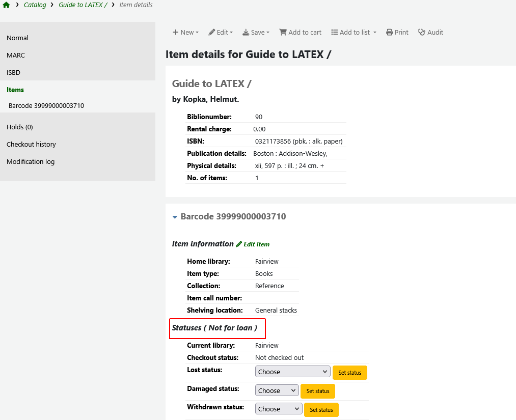The image size is (516, 420).
Task: Click Add to cart icon button
Action: 300,32
